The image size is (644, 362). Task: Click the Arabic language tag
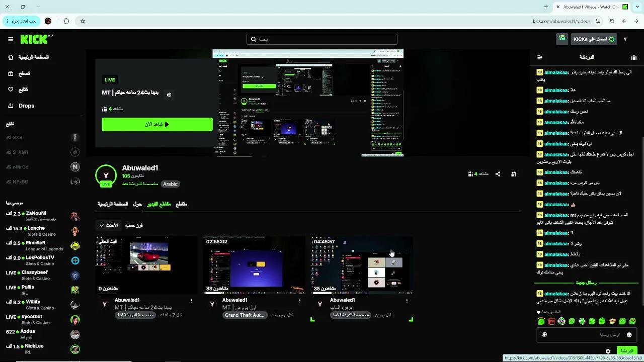(170, 184)
